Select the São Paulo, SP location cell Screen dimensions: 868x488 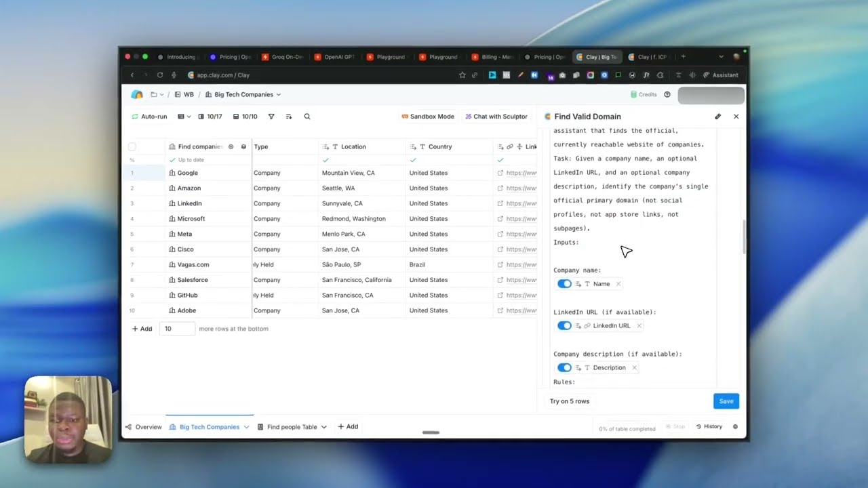pyautogui.click(x=362, y=264)
